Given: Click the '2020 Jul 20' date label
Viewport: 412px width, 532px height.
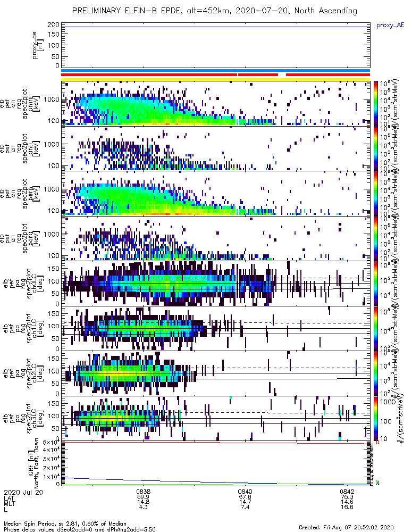Looking at the screenshot, I should (24, 492).
